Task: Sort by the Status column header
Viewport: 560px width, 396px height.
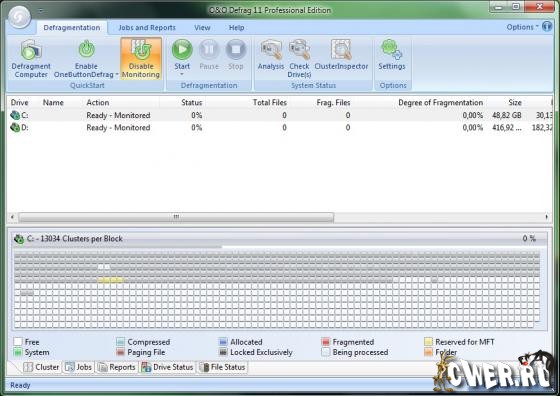Action: pos(191,103)
